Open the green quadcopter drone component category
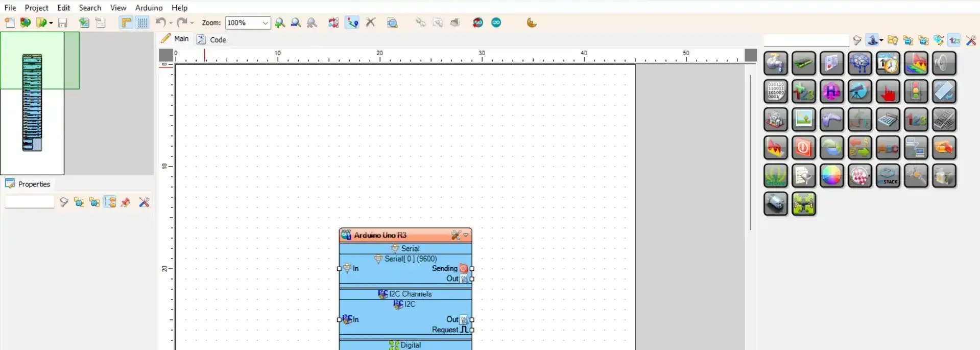980x350 pixels. [x=804, y=204]
